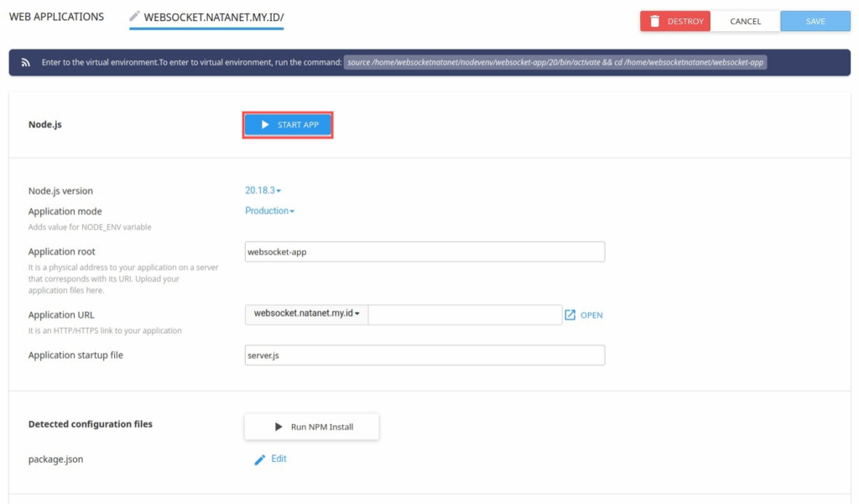Screen dimensions: 859x504
Task: Click the Detected configuration files heading
Action: coord(91,424)
